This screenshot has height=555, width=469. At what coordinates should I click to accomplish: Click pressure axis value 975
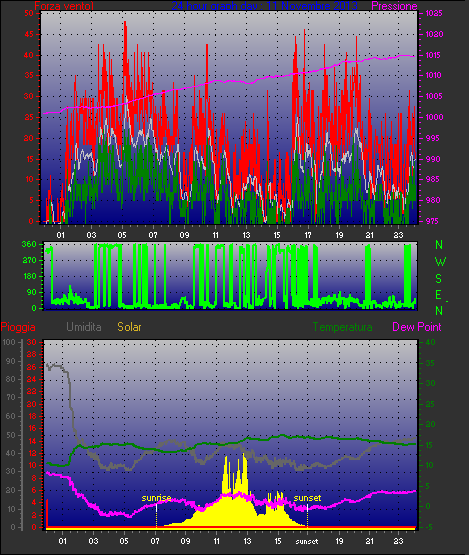pyautogui.click(x=433, y=221)
